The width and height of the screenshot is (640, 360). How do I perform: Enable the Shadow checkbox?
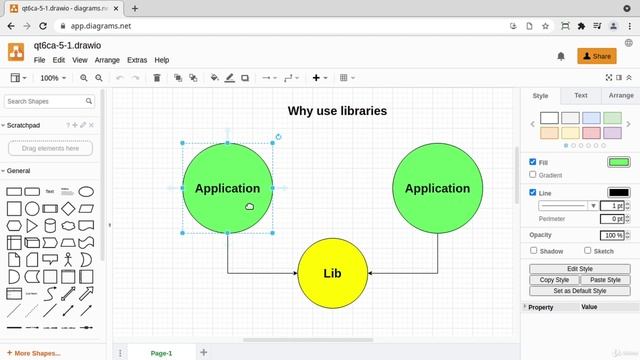tap(533, 250)
